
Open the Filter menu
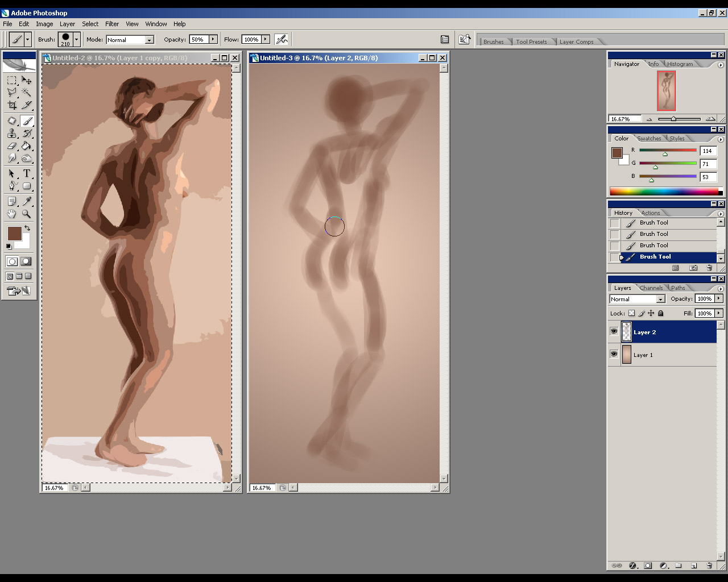(112, 24)
